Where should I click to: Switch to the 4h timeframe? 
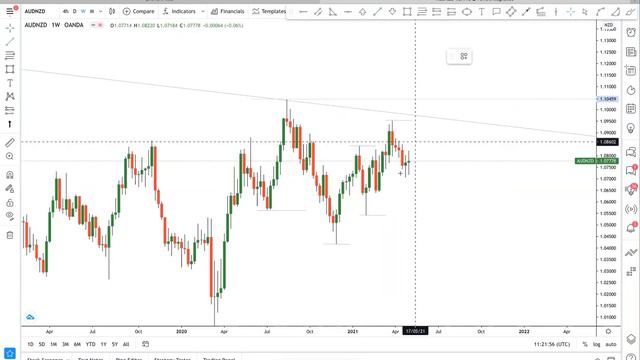[66, 11]
